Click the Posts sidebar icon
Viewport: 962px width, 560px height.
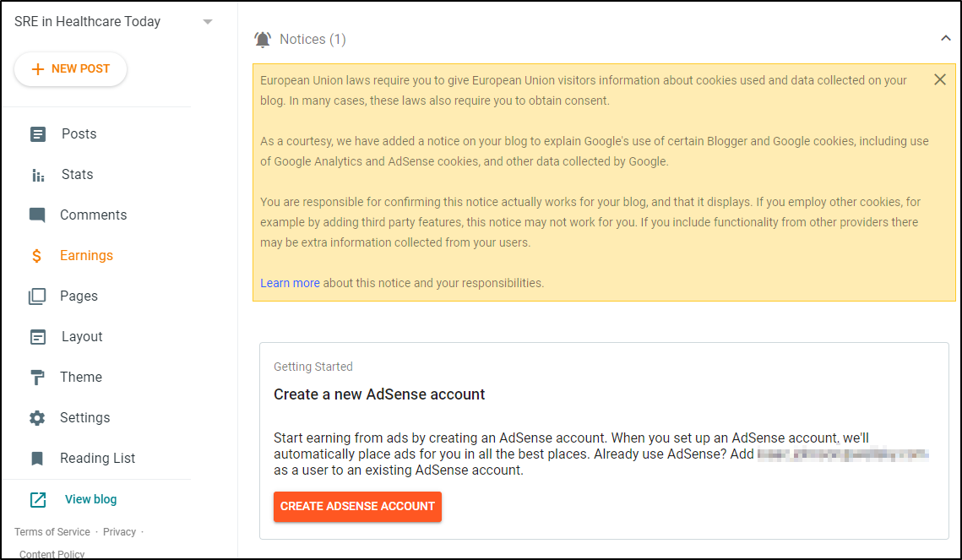point(37,133)
